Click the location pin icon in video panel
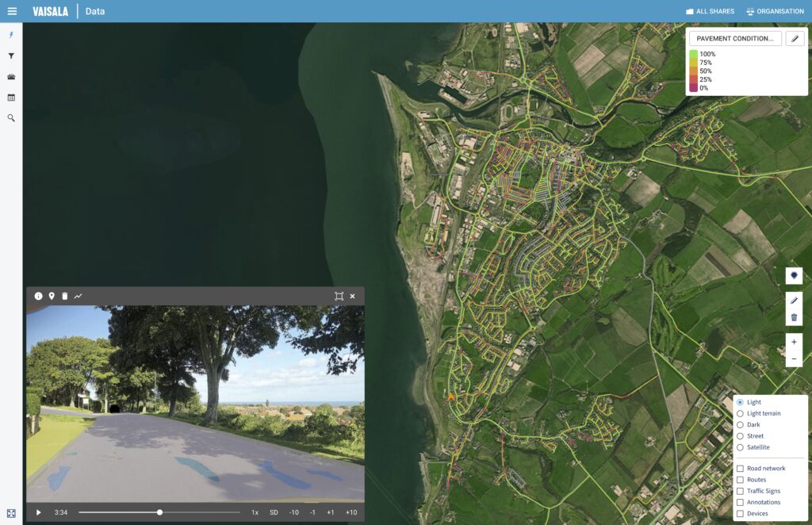 pos(52,296)
